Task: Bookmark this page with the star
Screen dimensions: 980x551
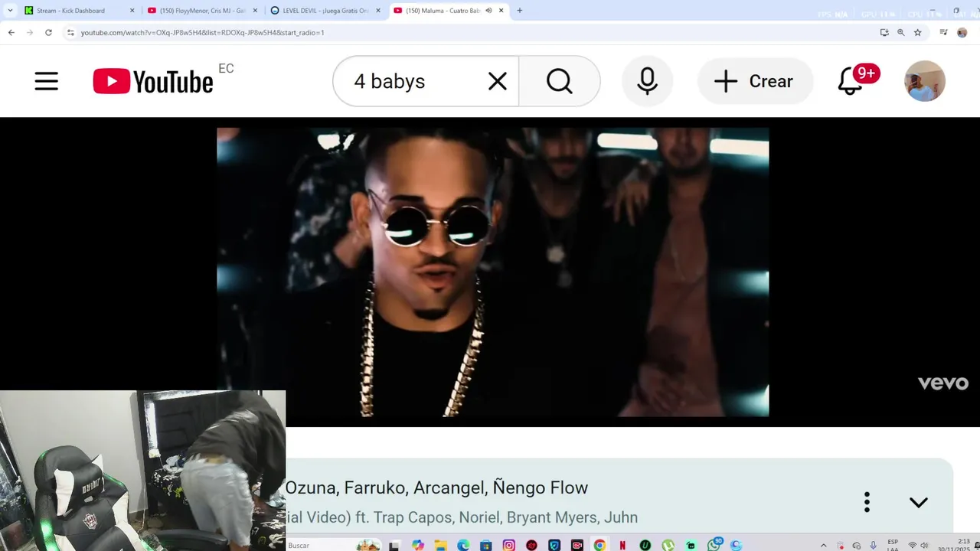Action: pos(917,32)
